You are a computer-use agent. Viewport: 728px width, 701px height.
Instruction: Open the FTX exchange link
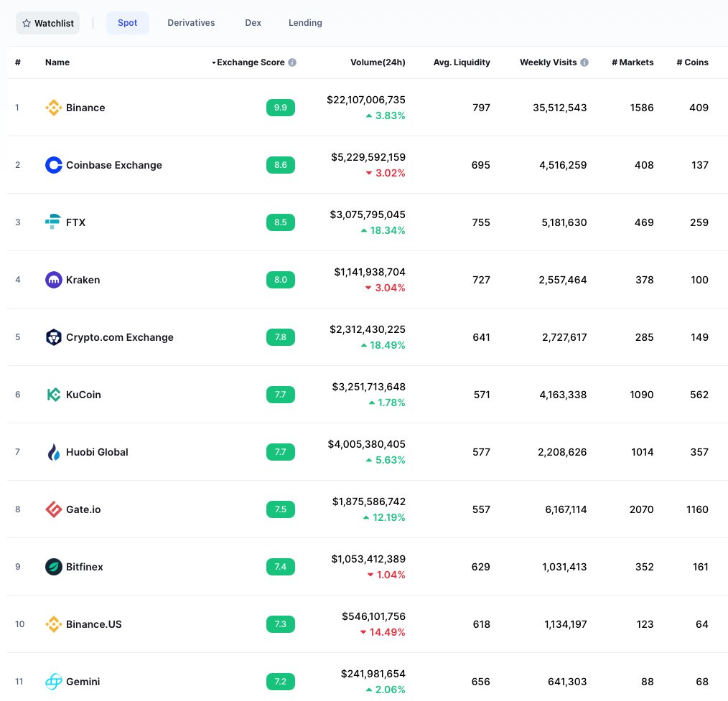[x=75, y=222]
